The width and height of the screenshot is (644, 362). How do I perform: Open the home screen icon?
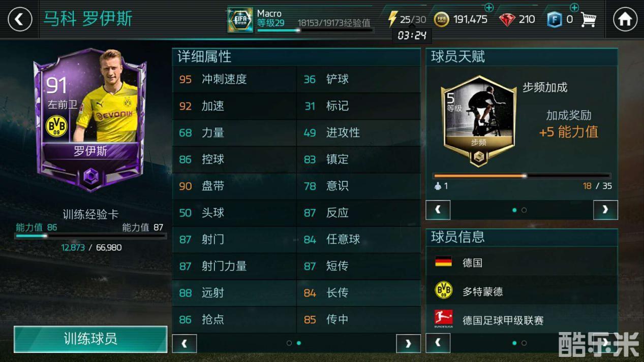[x=625, y=19]
